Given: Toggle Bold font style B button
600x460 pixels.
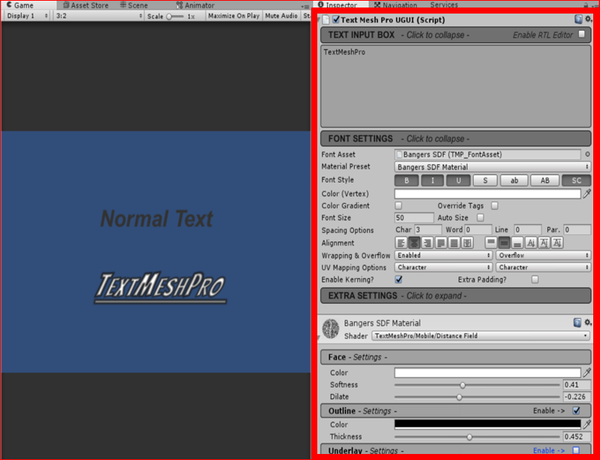Looking at the screenshot, I should 406,180.
